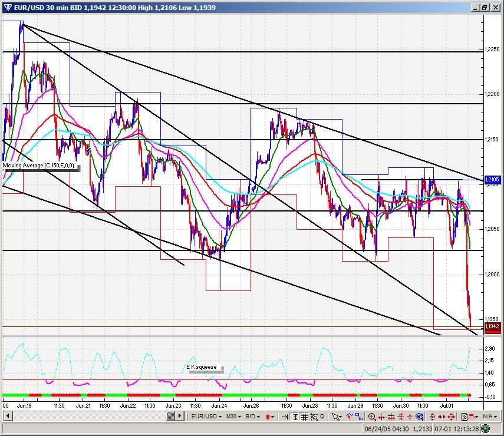Click the 1,2250 price axis label
This screenshot has height=436, width=504.
pos(492,49)
